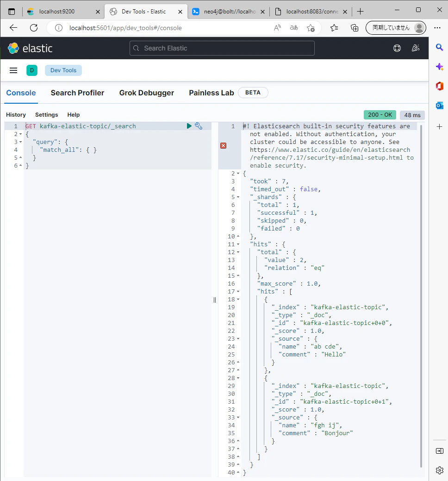
Task: Collapse the first hit object at line 18
Action: tap(238, 300)
